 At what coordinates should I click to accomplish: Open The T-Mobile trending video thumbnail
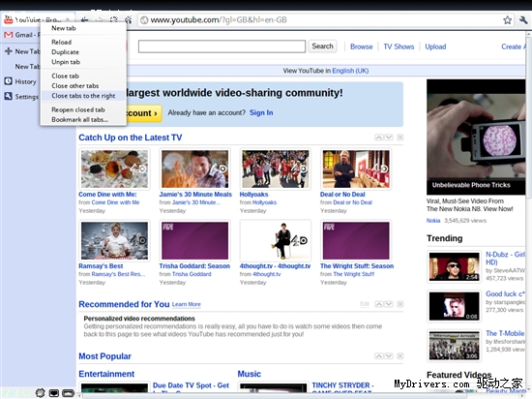click(454, 346)
